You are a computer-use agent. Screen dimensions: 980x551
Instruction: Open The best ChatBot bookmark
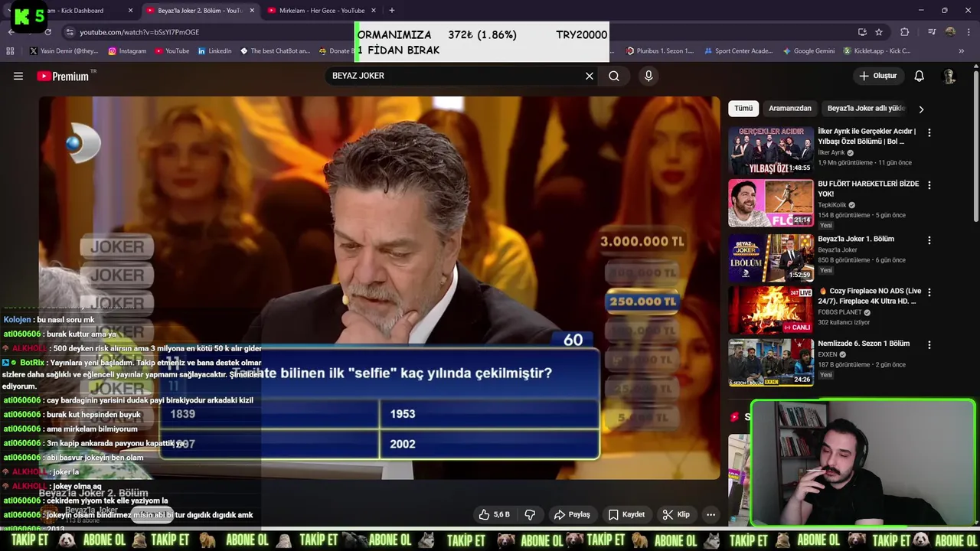click(x=275, y=51)
